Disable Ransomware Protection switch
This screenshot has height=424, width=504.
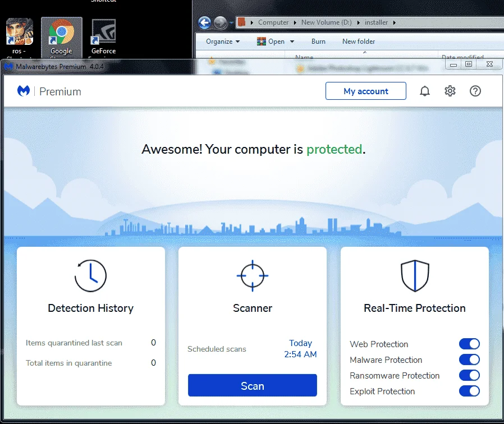pos(469,376)
